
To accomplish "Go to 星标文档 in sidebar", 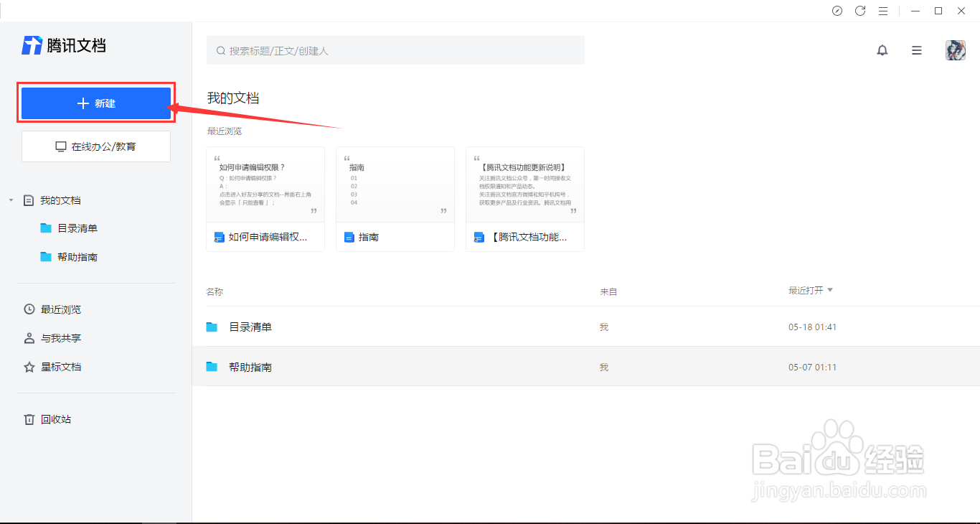I will point(61,367).
